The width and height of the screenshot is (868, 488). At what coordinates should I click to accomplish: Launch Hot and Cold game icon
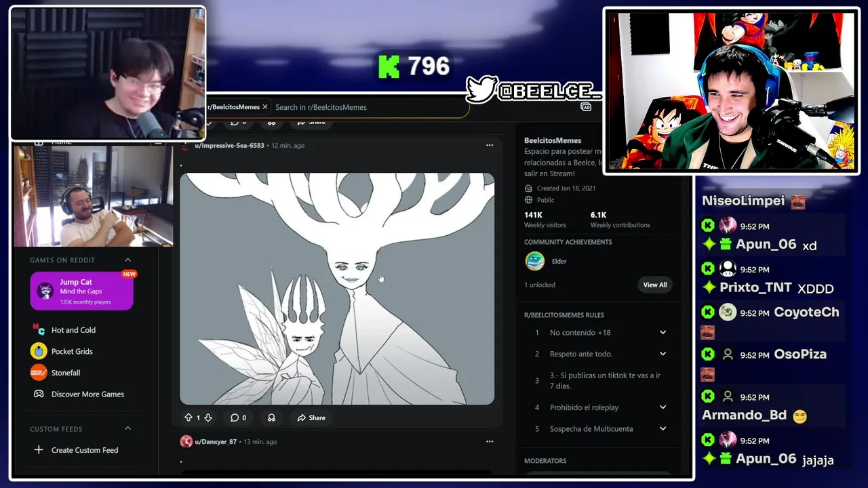(39, 329)
